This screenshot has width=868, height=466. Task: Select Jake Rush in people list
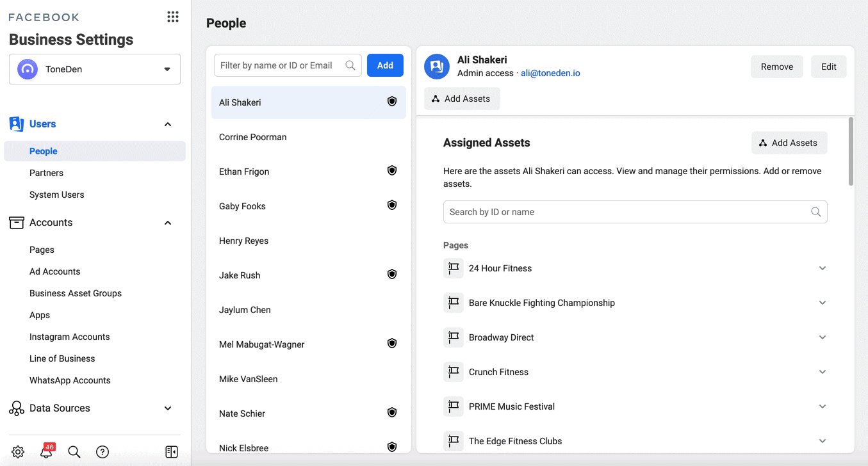pyautogui.click(x=309, y=275)
